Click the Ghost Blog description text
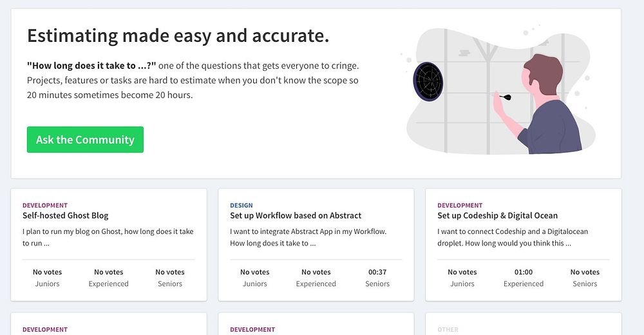 pos(108,237)
